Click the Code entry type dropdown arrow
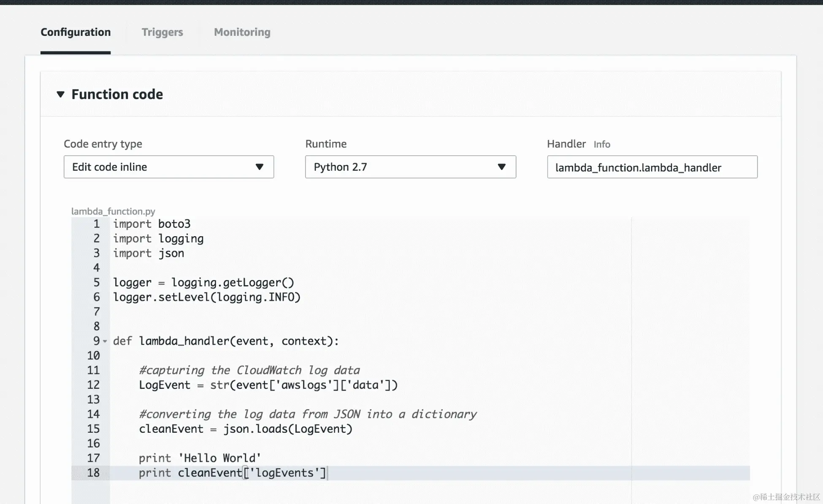The height and width of the screenshot is (504, 823). click(259, 167)
